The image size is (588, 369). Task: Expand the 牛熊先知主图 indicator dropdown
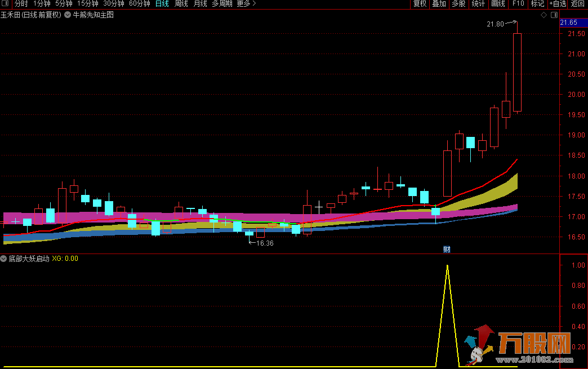coord(68,15)
